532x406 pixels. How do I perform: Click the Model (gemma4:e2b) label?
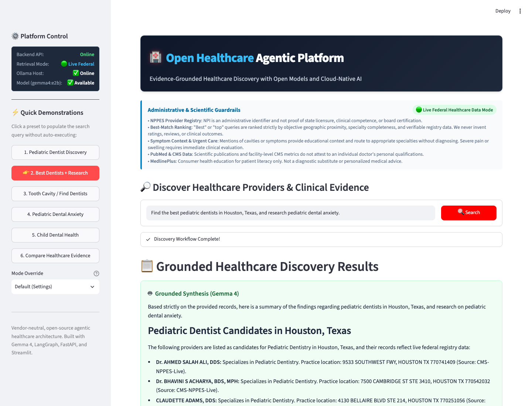(x=39, y=83)
